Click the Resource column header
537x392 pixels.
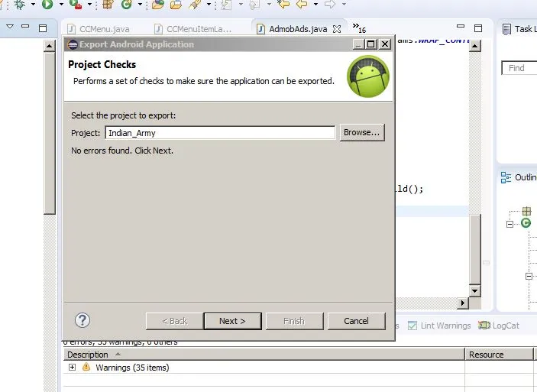tap(499, 355)
